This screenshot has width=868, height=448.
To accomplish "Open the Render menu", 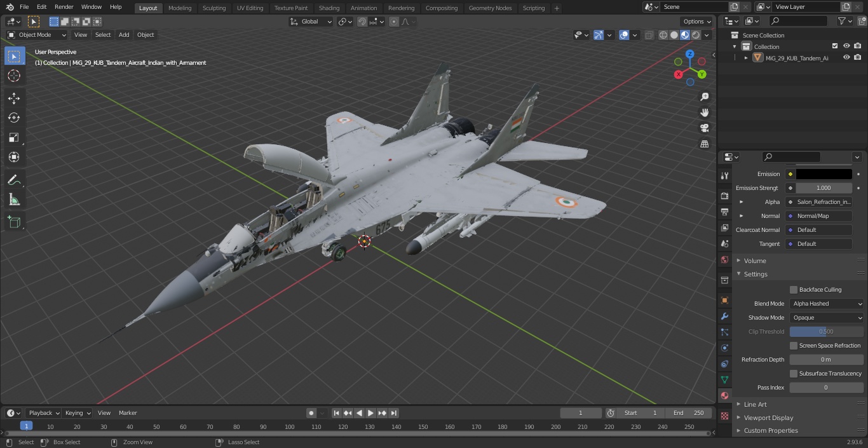I will point(64,7).
